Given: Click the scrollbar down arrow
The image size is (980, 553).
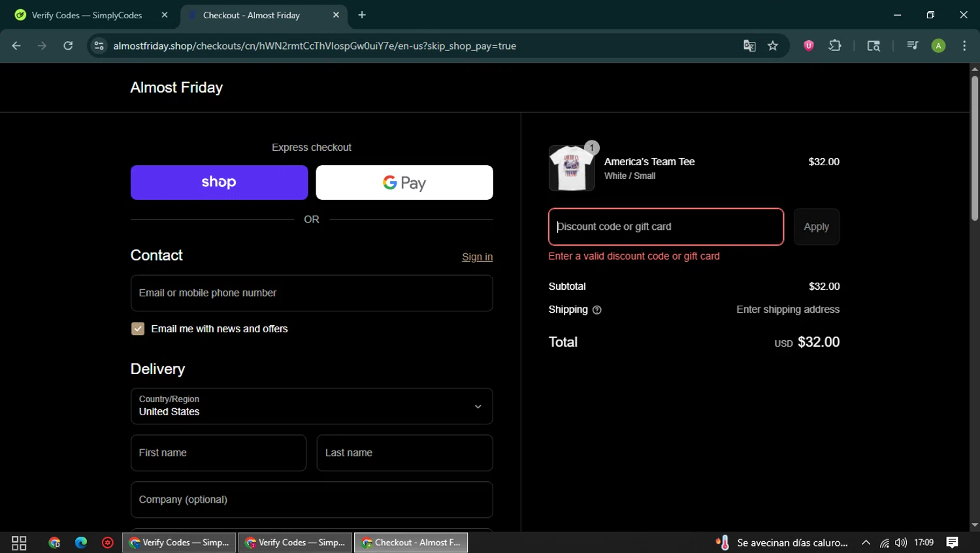Looking at the screenshot, I should [x=974, y=525].
